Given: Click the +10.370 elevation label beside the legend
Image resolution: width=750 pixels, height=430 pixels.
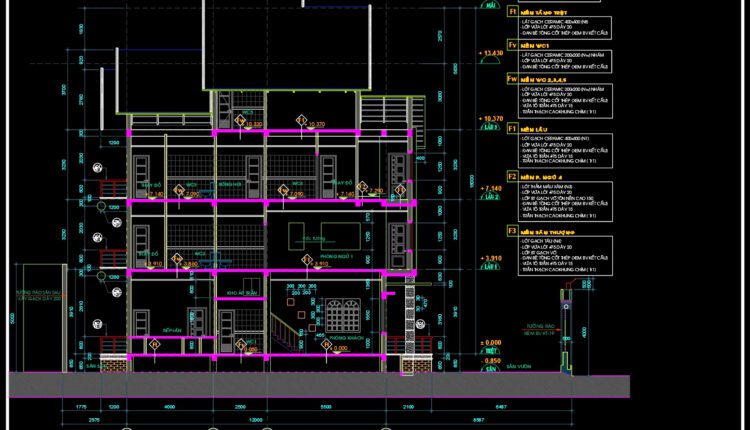Looking at the screenshot, I should (x=491, y=119).
